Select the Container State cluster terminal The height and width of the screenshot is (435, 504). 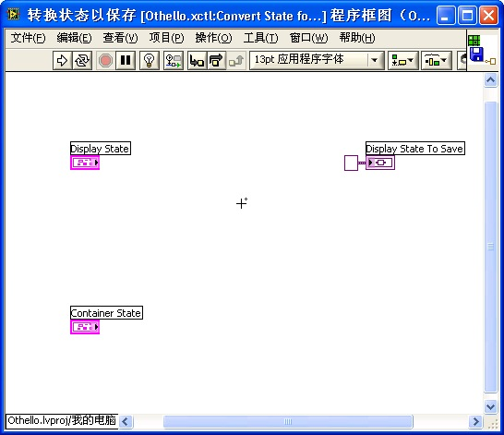(x=85, y=327)
